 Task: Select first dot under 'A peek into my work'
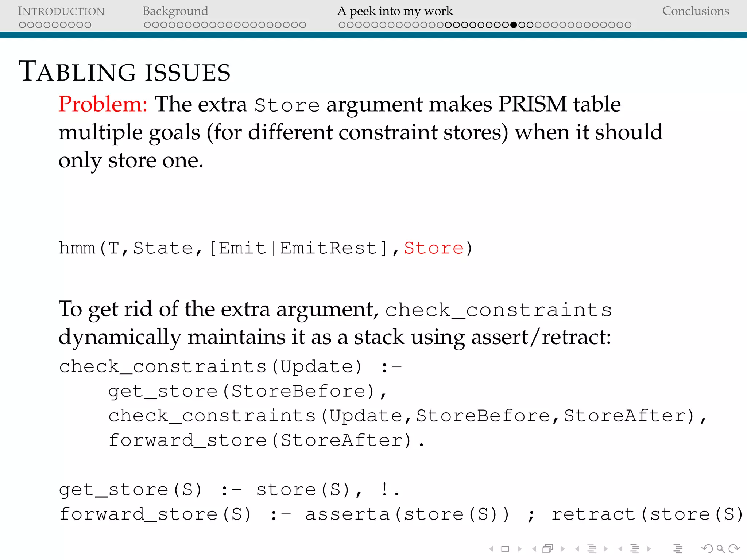point(342,25)
